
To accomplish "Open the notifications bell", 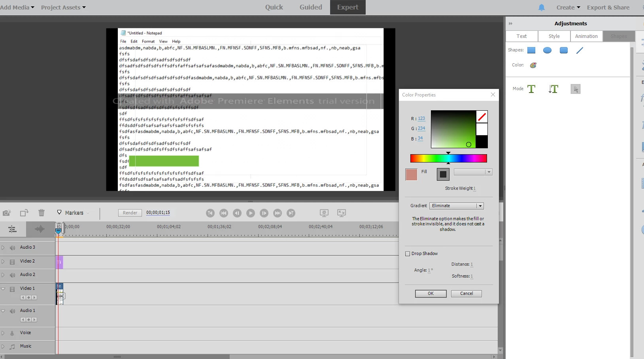I will (x=542, y=8).
